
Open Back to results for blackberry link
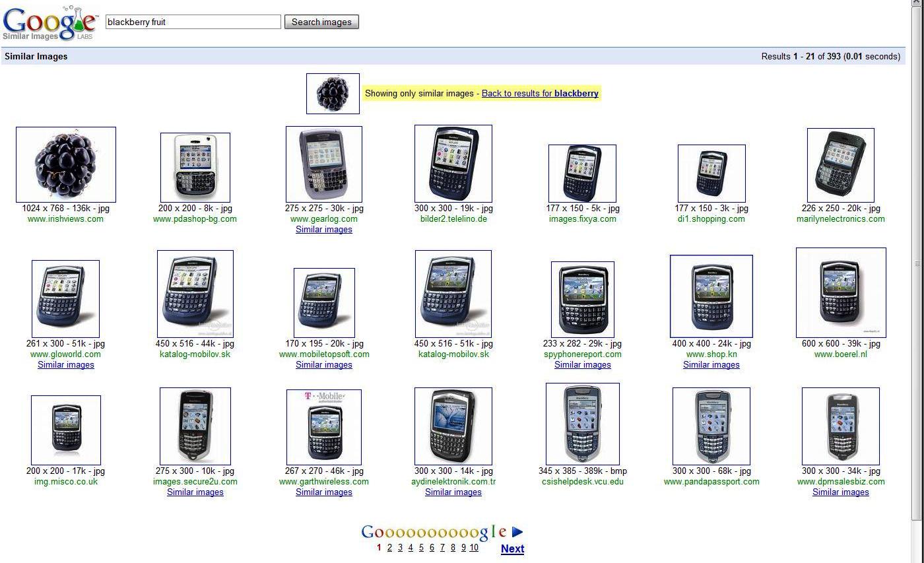click(x=540, y=93)
